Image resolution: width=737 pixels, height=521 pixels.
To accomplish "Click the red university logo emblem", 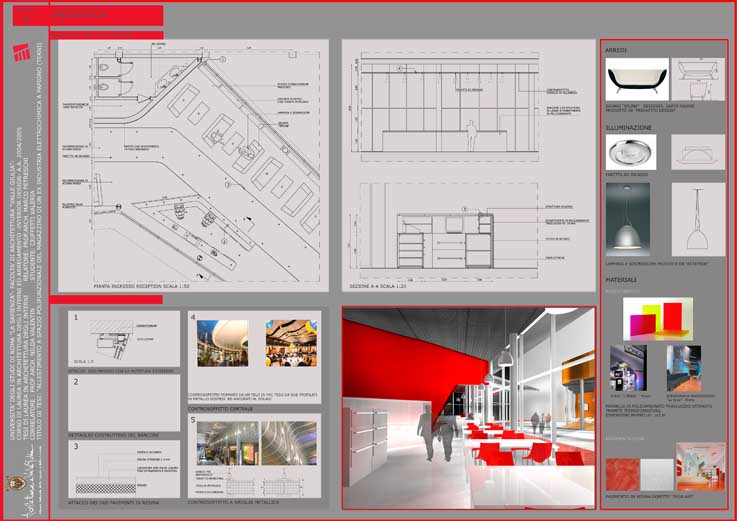I will point(22,53).
